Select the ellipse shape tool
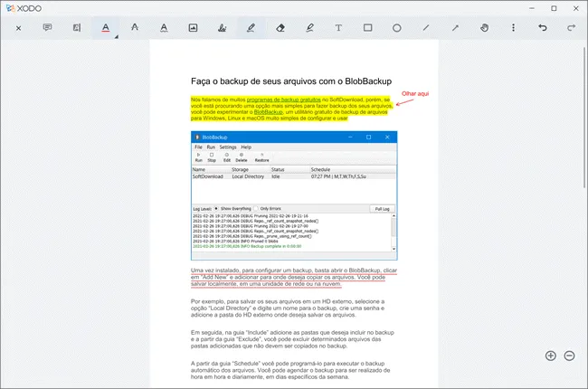The width and height of the screenshot is (588, 389). click(397, 28)
